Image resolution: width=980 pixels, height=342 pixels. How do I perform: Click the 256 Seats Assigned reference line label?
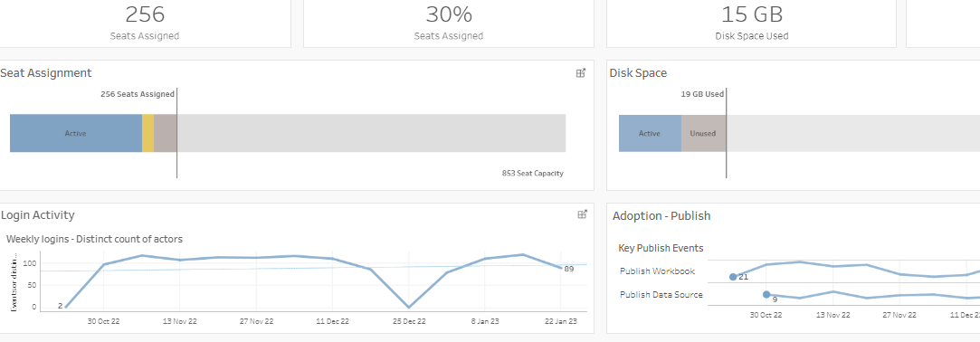[138, 94]
